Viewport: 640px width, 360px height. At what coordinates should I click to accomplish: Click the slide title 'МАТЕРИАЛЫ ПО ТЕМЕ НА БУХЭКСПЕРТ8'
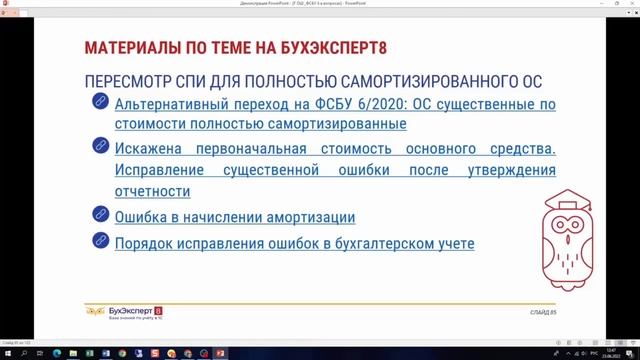click(x=236, y=48)
